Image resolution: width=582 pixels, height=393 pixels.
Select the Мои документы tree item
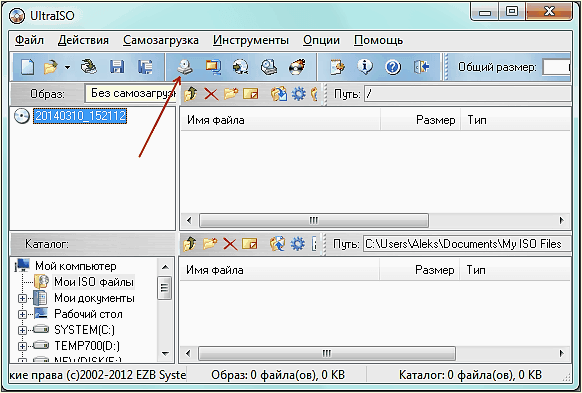point(94,298)
